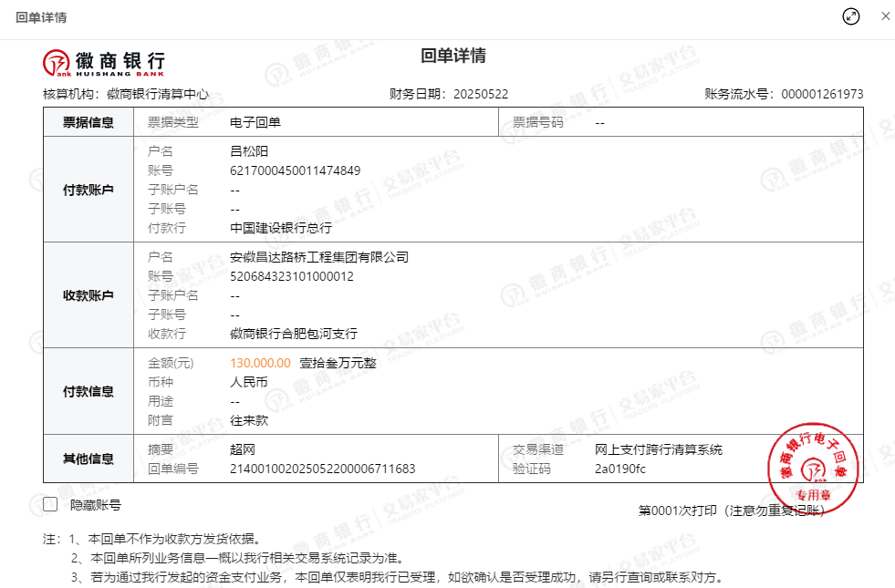Close the 回单详情 dialog
Screen dimensions: 895x588
pyautogui.click(x=884, y=17)
